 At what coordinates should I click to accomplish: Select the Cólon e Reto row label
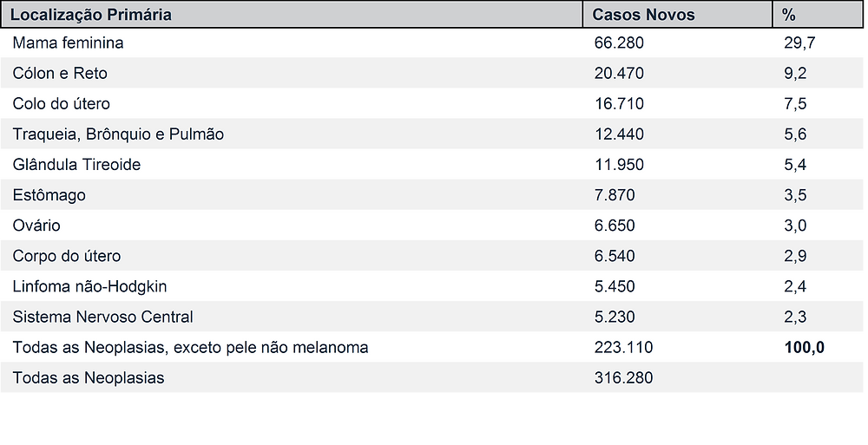(60, 74)
